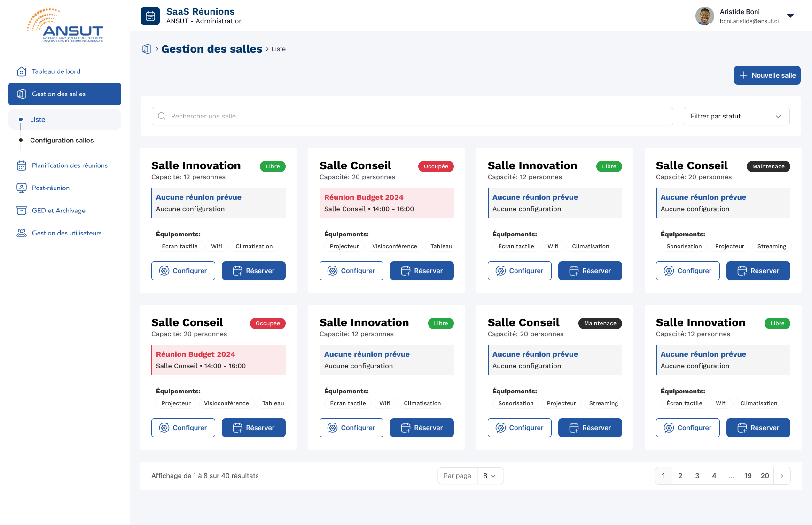Click the ANSUT - Administration subtitle

pos(204,21)
